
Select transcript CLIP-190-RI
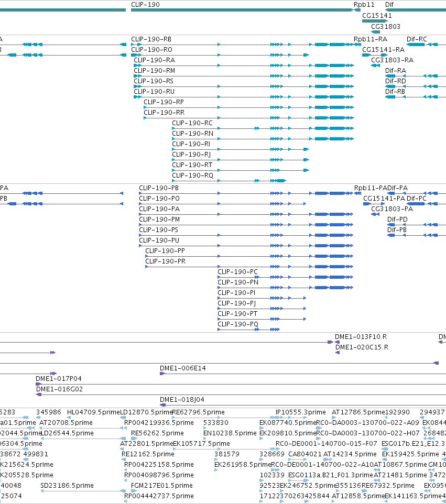[x=191, y=144]
